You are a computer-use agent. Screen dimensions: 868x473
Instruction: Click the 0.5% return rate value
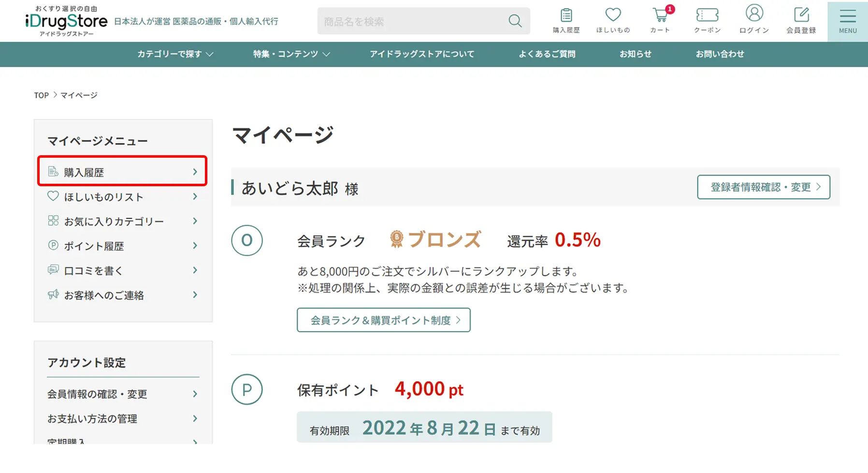[578, 240]
